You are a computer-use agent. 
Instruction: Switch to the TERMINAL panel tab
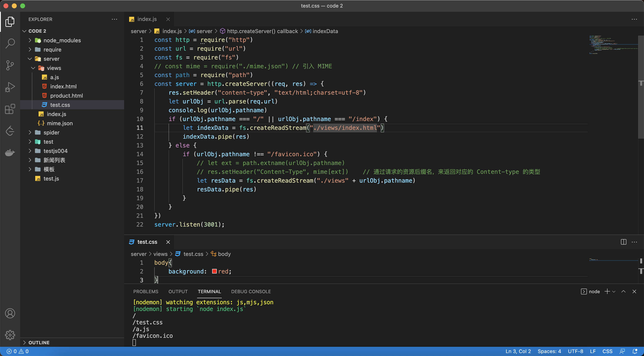[x=209, y=291]
